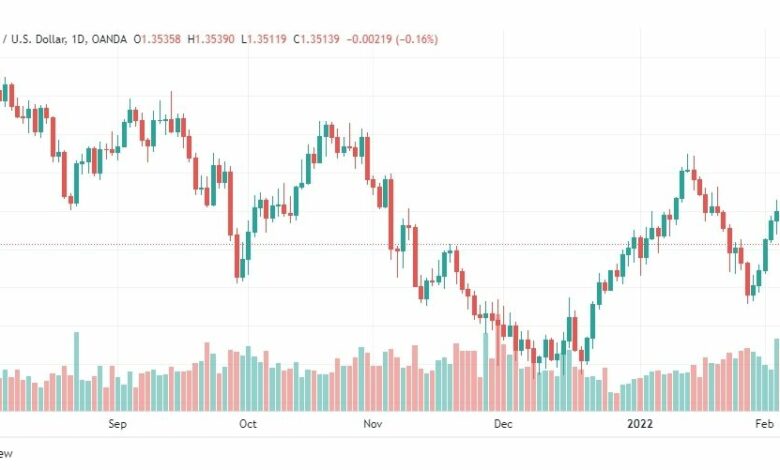This screenshot has height=470, width=780.
Task: Select the Sep label on time axis
Action: coord(117,424)
